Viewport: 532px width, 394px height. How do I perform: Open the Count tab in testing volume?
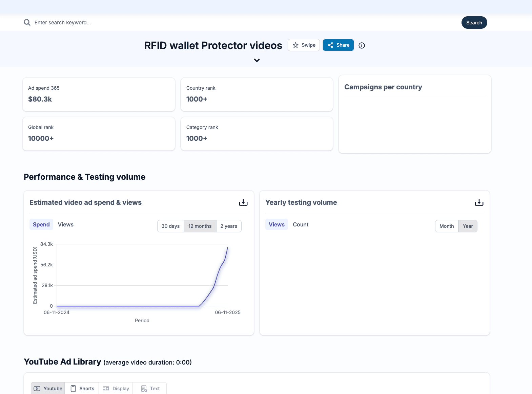[x=301, y=224]
